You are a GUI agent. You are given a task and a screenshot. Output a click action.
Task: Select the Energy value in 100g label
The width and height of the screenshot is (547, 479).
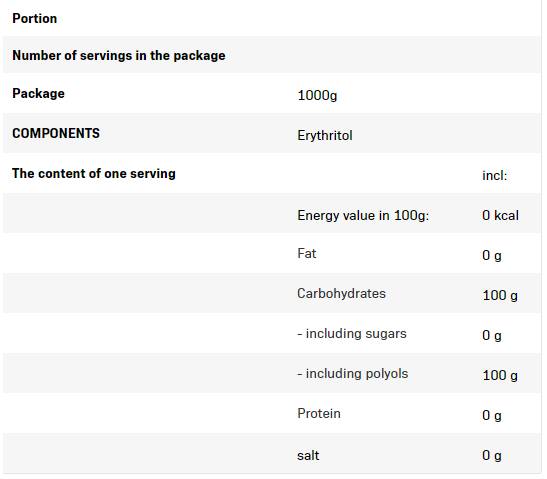363,216
